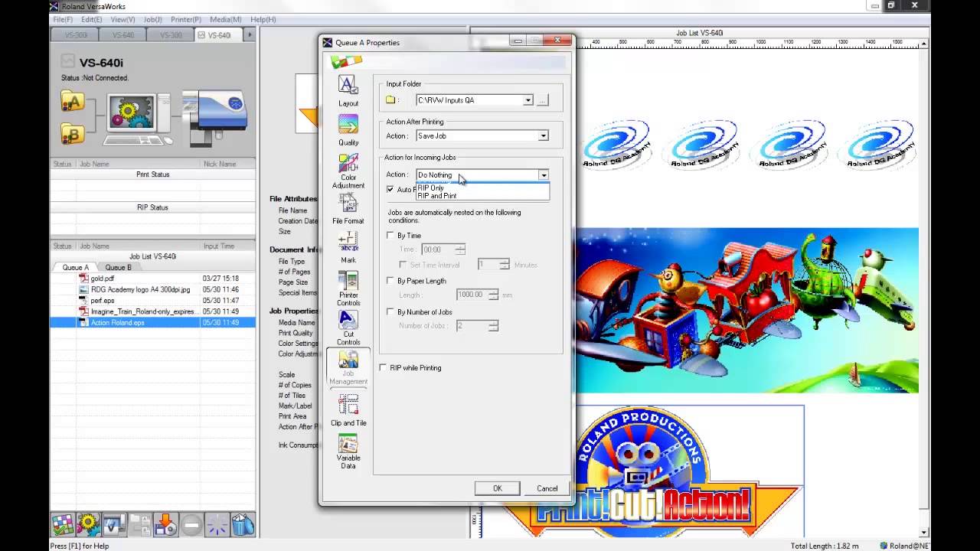Select the Action Roland.eps job
This screenshot has height=551, width=980.
coord(153,323)
